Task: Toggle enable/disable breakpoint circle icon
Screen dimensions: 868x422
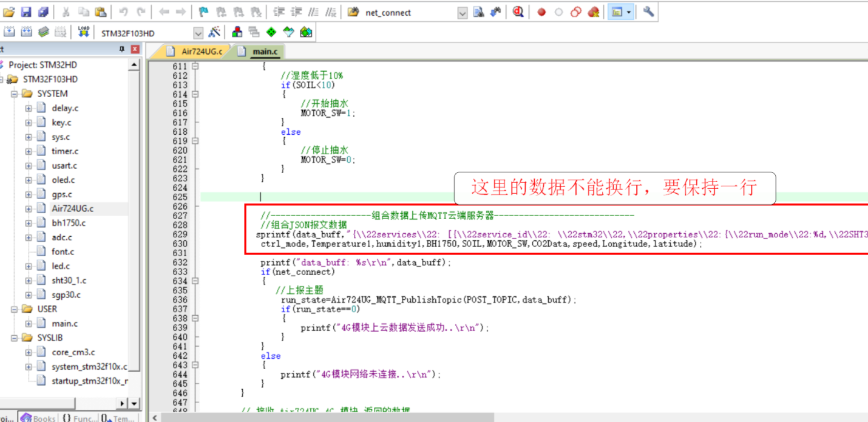Action: tap(558, 12)
